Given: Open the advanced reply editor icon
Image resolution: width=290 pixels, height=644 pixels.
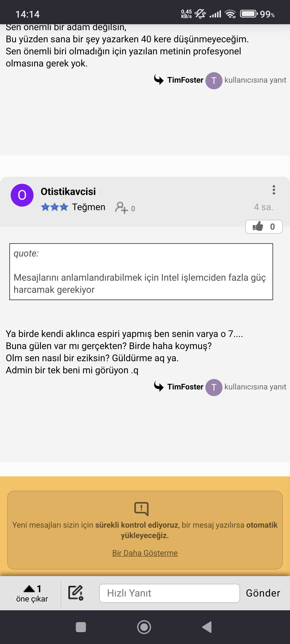Looking at the screenshot, I should coord(76,593).
